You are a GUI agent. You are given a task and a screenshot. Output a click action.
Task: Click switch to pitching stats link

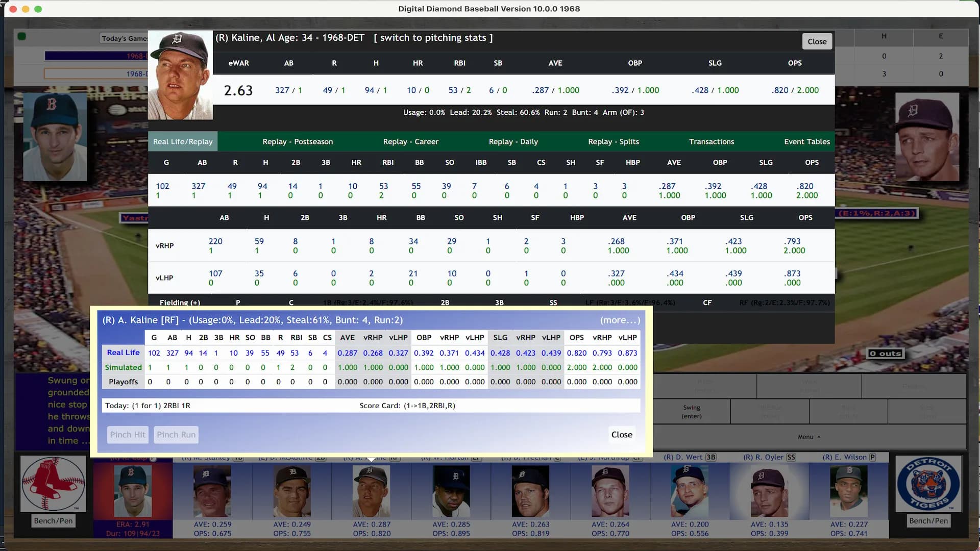(x=433, y=38)
